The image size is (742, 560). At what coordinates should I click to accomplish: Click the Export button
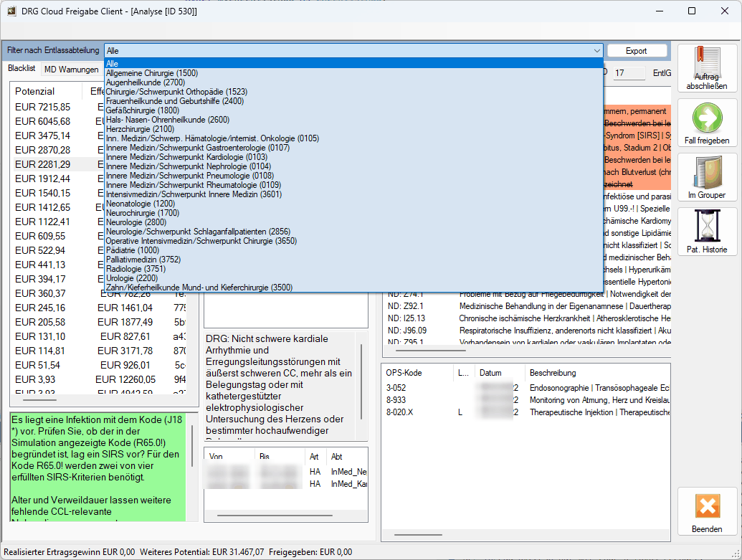point(637,51)
